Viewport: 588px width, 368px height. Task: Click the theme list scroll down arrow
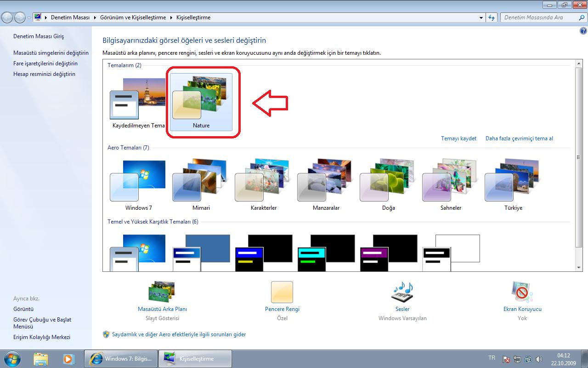click(579, 267)
